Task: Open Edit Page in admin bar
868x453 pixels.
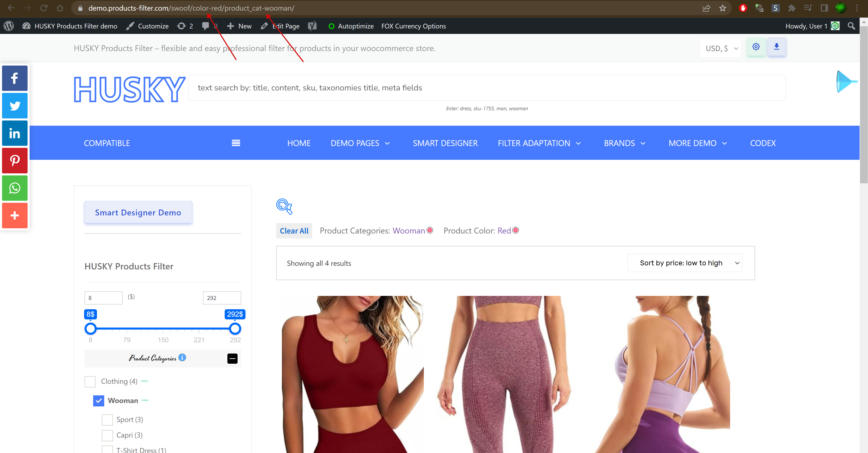Action: [x=280, y=26]
